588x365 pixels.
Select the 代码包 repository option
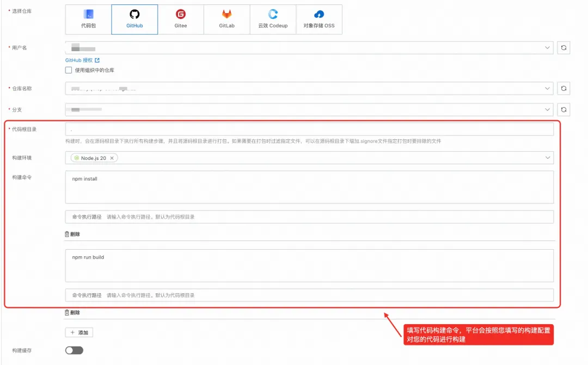coord(89,20)
